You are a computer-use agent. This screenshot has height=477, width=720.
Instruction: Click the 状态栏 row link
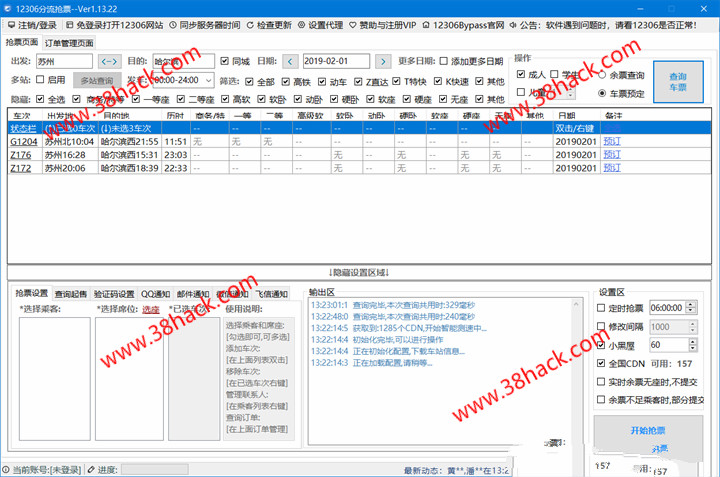(23, 128)
